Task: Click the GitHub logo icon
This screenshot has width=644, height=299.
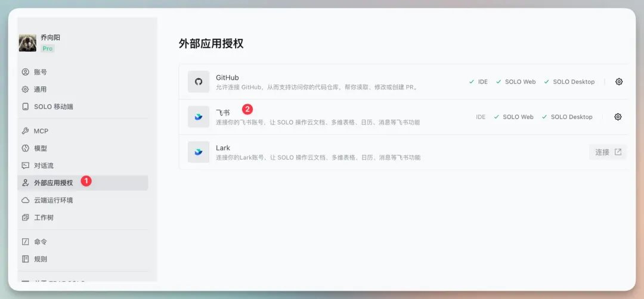Action: coord(199,82)
